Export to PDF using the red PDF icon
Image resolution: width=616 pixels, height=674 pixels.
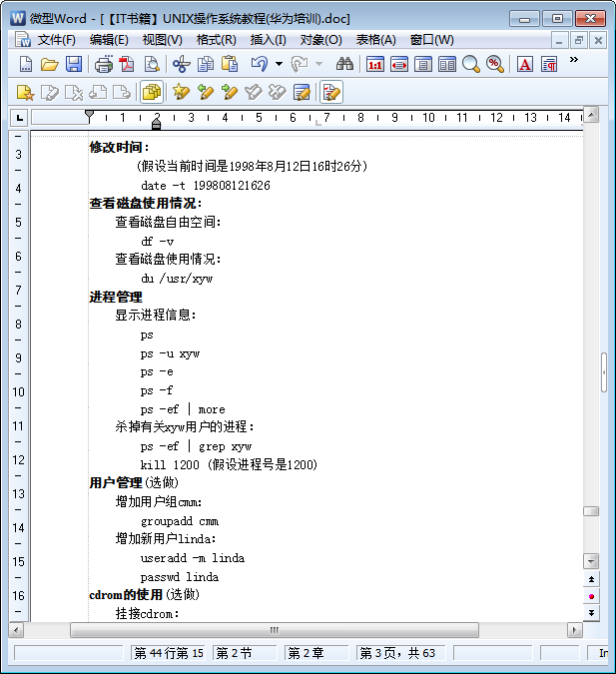coord(127,65)
